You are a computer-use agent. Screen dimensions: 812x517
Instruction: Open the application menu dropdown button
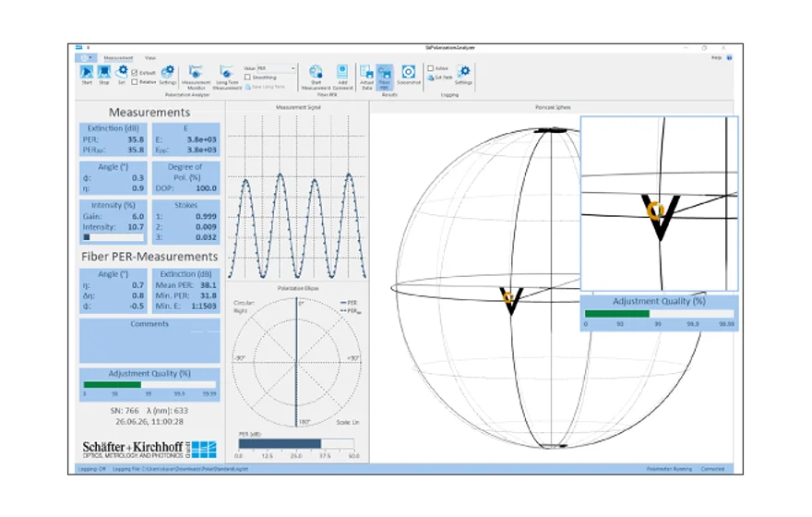point(86,58)
